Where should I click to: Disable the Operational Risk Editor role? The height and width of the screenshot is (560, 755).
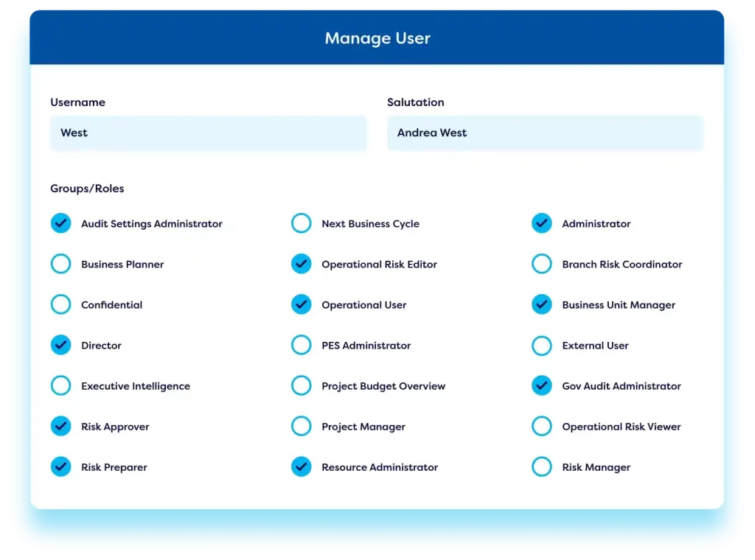pos(301,264)
